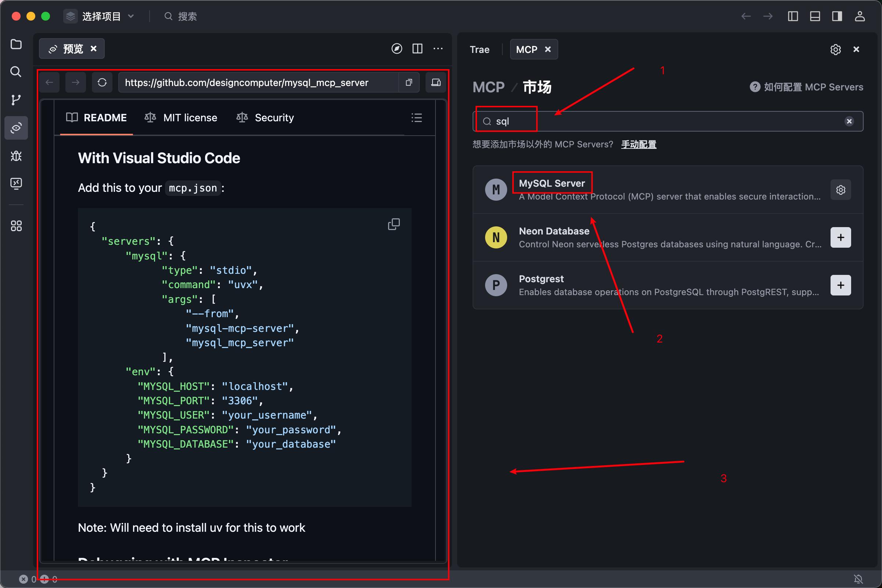Copy the mcp.json code block
The width and height of the screenshot is (882, 588).
pos(393,224)
